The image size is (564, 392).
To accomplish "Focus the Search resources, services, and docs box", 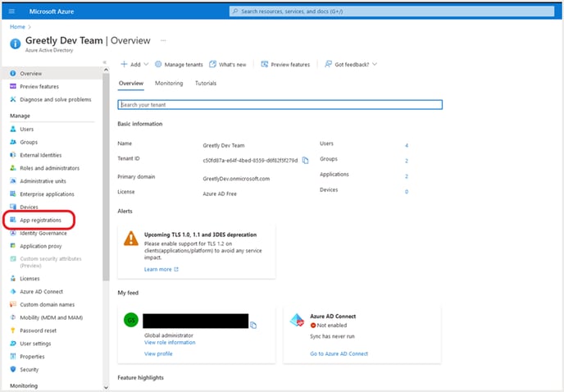I will pos(392,11).
